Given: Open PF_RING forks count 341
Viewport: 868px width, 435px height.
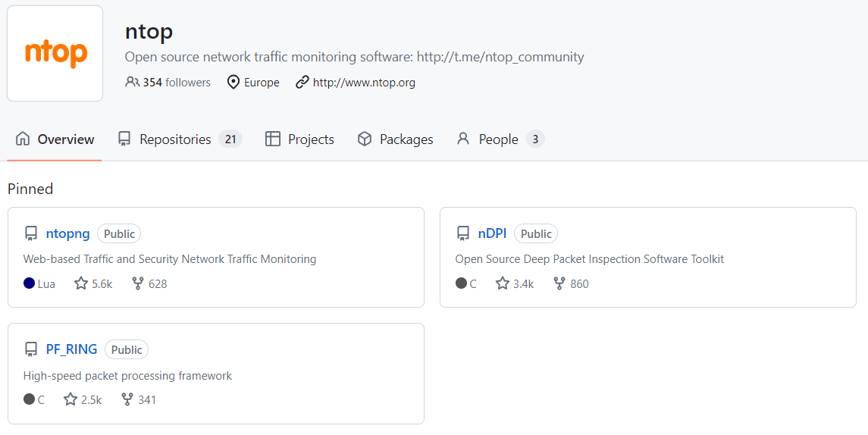Looking at the screenshot, I should tap(147, 399).
